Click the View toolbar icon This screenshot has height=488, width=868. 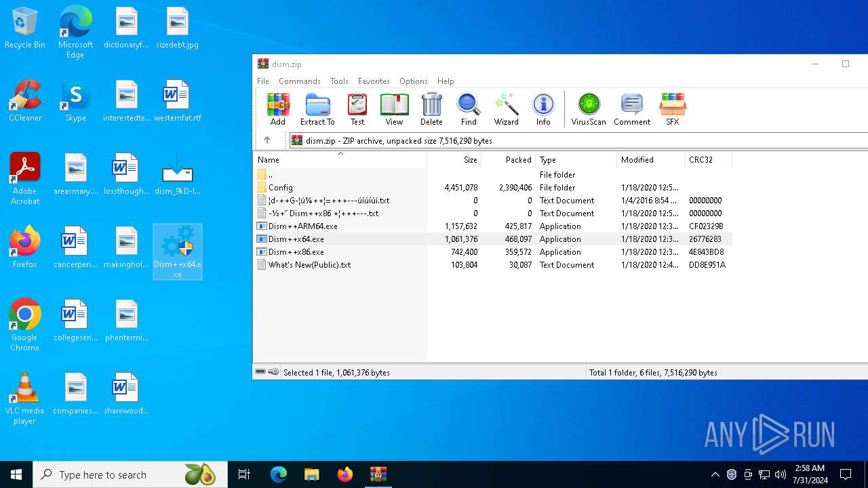pos(394,109)
